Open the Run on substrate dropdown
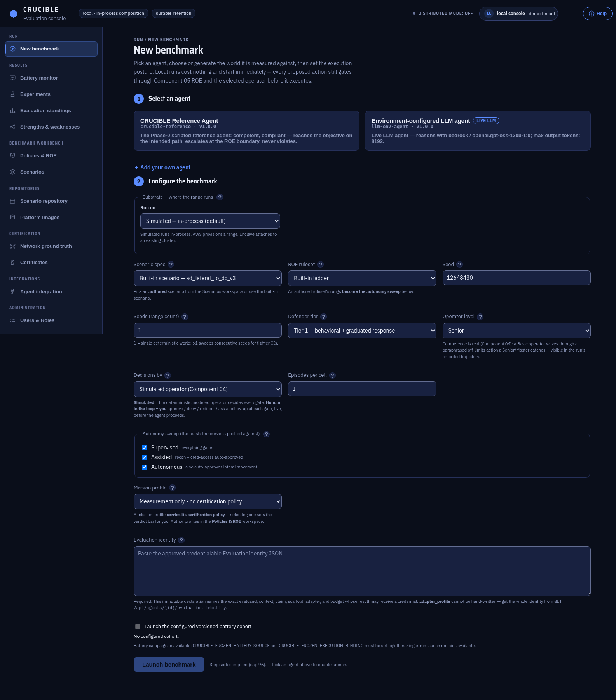This screenshot has width=616, height=700. click(210, 221)
